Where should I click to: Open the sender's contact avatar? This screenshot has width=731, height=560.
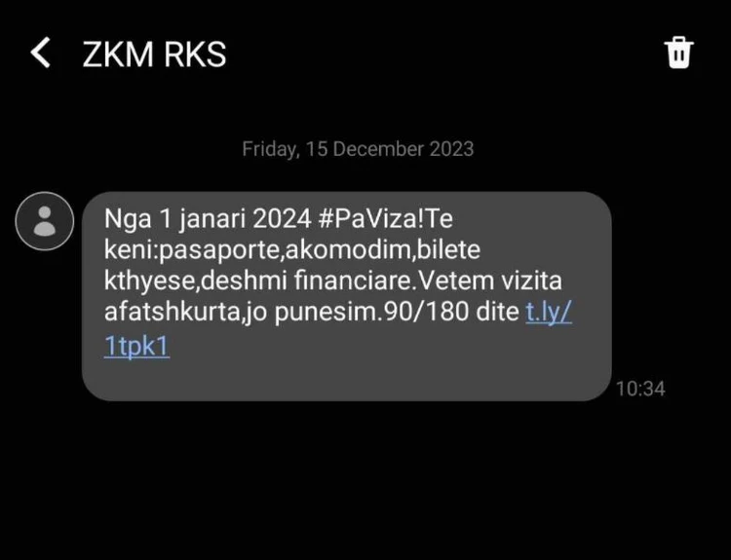(45, 221)
